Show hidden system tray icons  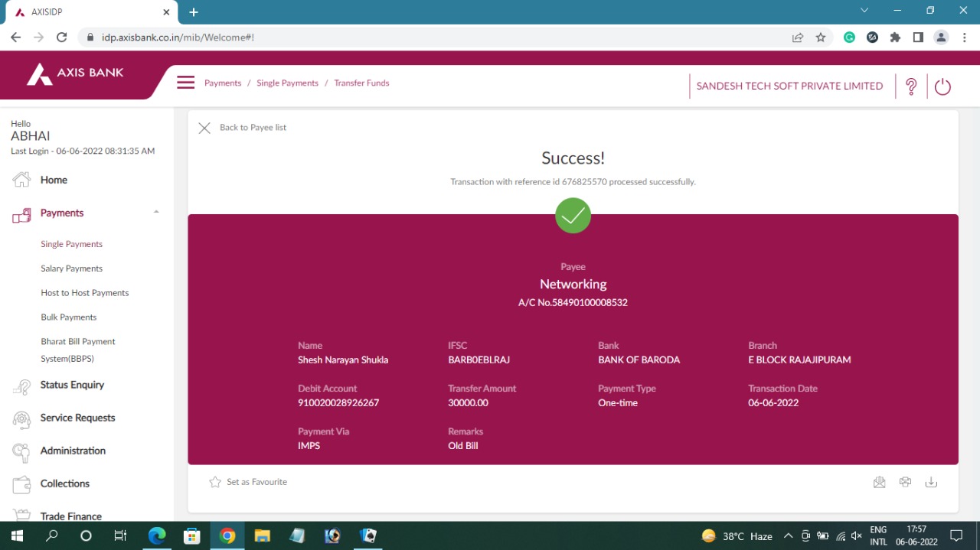pos(788,535)
